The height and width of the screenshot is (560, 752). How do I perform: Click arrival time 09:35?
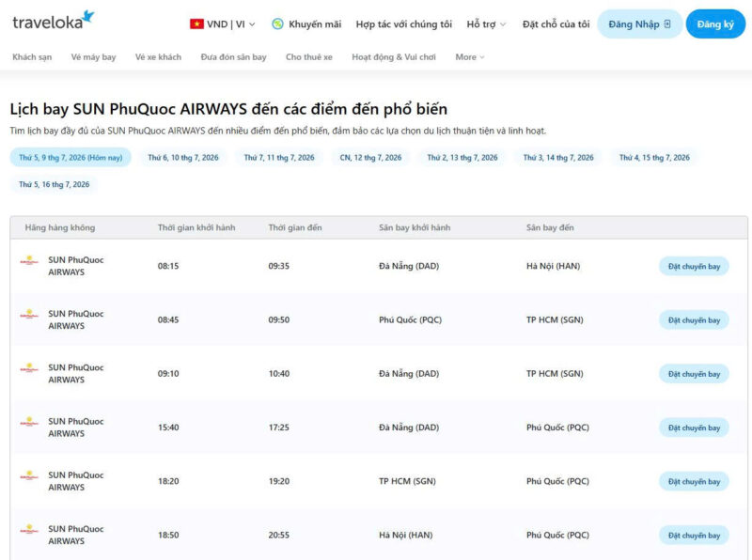pos(278,266)
